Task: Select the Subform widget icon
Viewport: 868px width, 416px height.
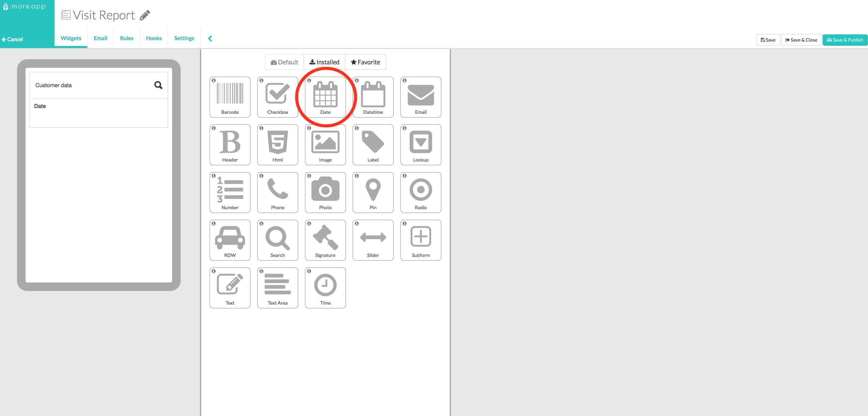Action: (420, 240)
